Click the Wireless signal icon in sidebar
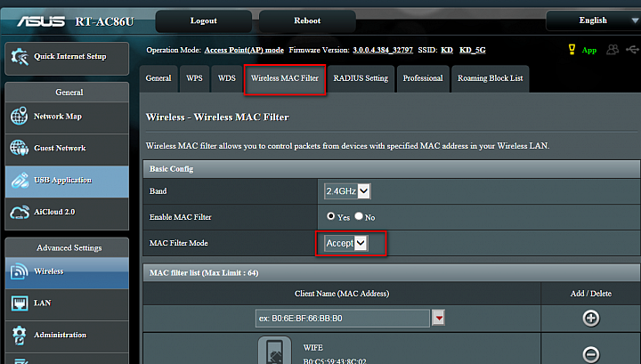The height and width of the screenshot is (364, 641). (20, 271)
